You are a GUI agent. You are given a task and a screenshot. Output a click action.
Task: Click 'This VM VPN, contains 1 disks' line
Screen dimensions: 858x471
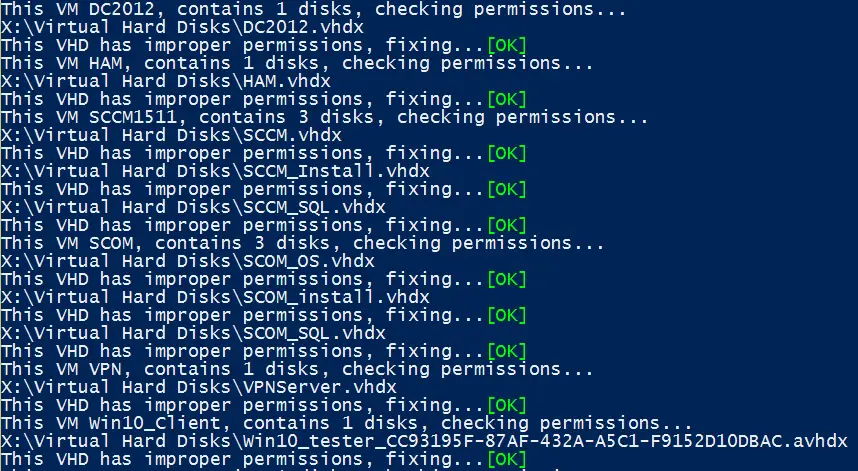297,369
